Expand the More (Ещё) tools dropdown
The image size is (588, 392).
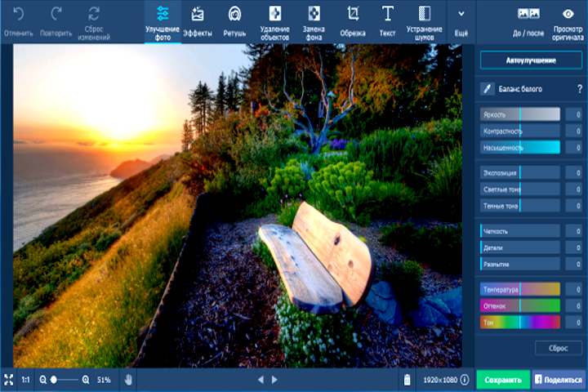(461, 14)
